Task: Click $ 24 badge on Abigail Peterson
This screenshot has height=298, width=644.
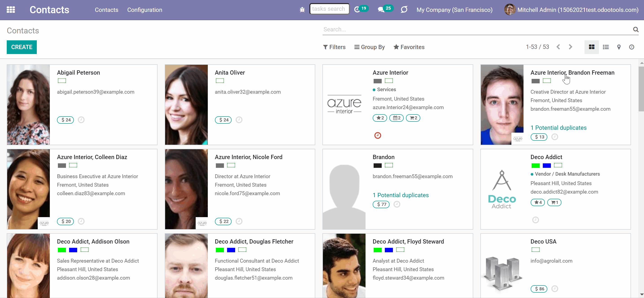Action: coord(66,120)
